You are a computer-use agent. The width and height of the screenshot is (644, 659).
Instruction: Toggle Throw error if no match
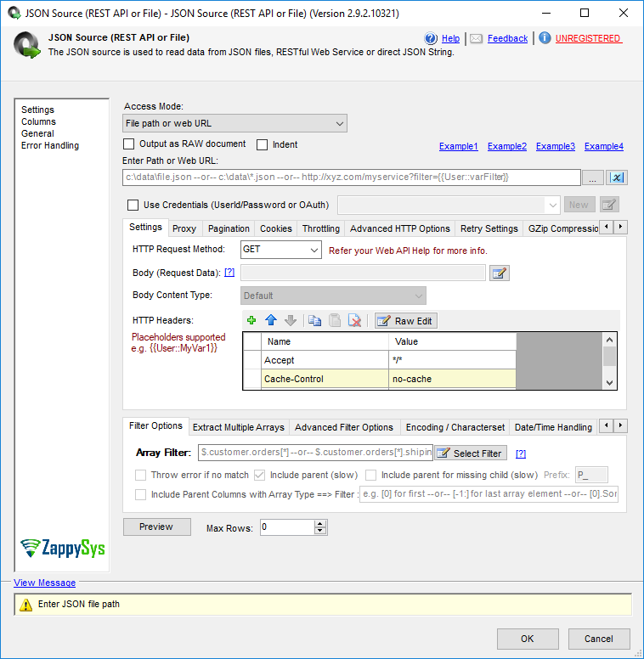pos(140,476)
